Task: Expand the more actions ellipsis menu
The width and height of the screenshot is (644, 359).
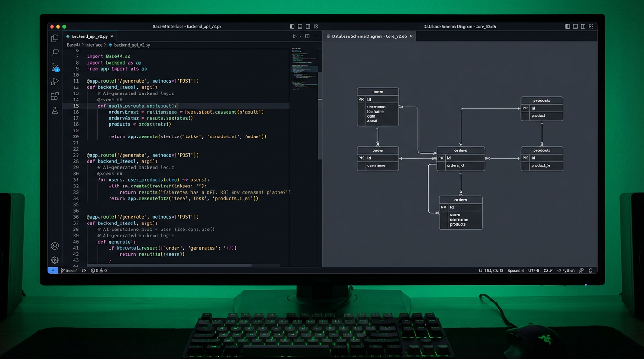Action: pos(316,36)
